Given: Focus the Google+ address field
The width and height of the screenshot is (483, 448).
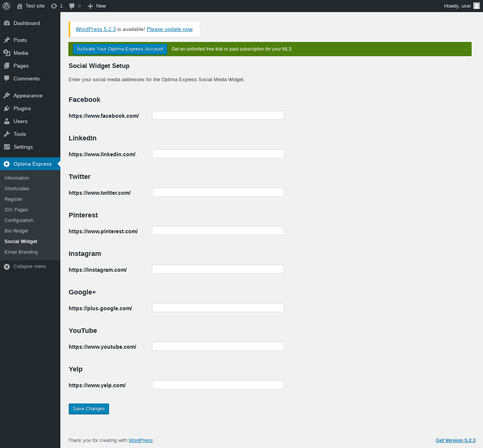Looking at the screenshot, I should 218,308.
